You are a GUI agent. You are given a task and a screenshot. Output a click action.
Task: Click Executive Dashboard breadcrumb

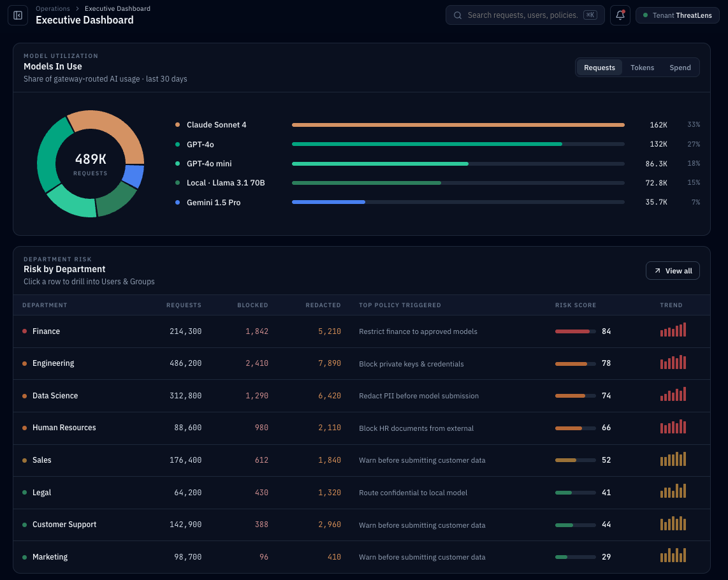coord(117,8)
